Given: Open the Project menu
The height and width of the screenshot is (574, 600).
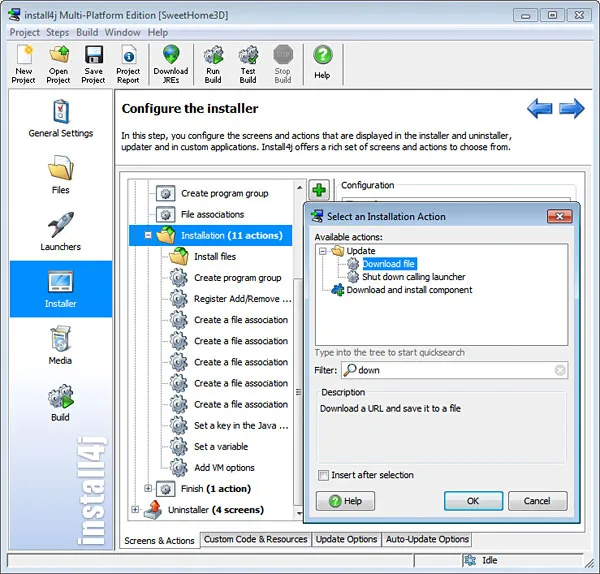Looking at the screenshot, I should click(x=24, y=33).
